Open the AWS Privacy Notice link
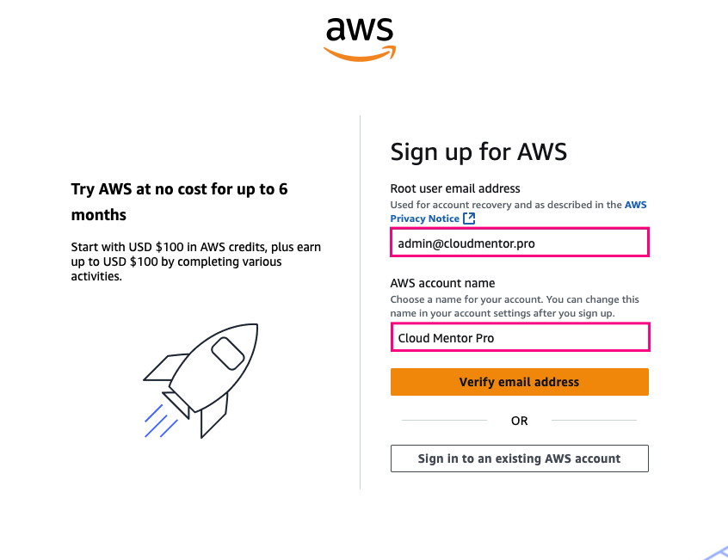728x560 pixels. tap(425, 218)
